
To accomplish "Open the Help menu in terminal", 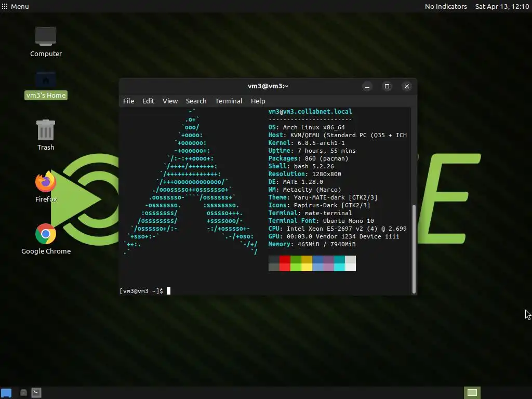I will tap(258, 101).
